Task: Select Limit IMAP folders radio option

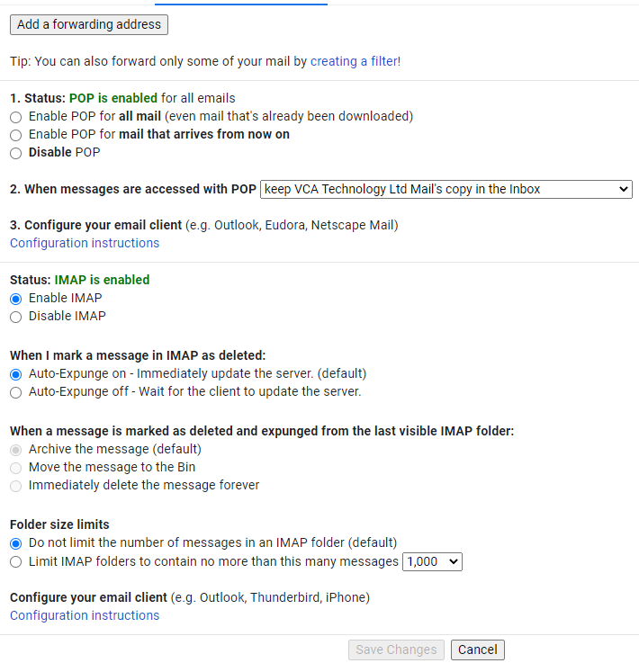Action: click(x=16, y=561)
